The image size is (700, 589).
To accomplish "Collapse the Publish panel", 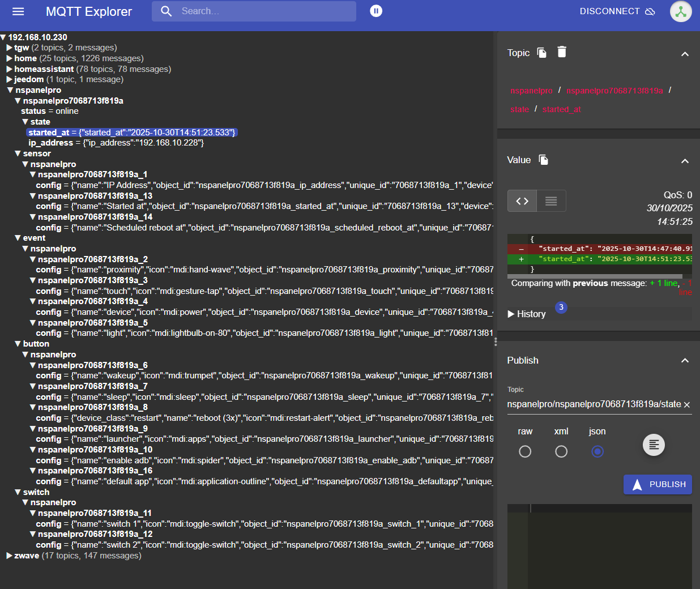I will [685, 361].
